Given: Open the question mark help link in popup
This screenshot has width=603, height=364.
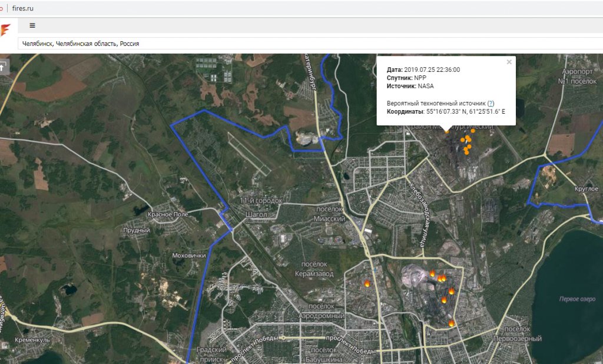Looking at the screenshot, I should pyautogui.click(x=491, y=103).
